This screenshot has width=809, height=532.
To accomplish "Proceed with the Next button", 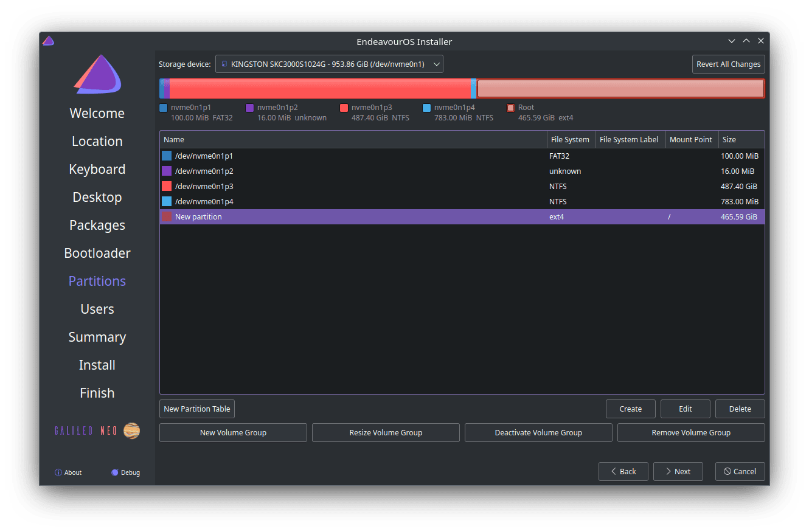I will [x=678, y=471].
